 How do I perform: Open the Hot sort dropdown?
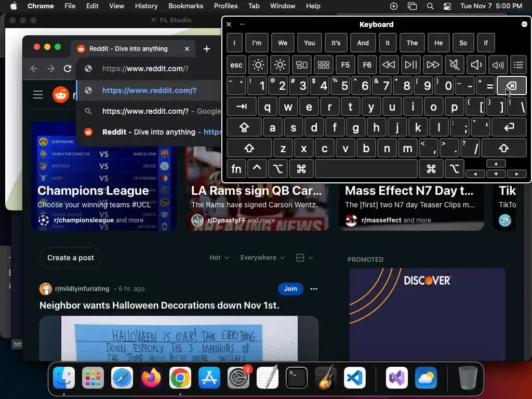(220, 258)
